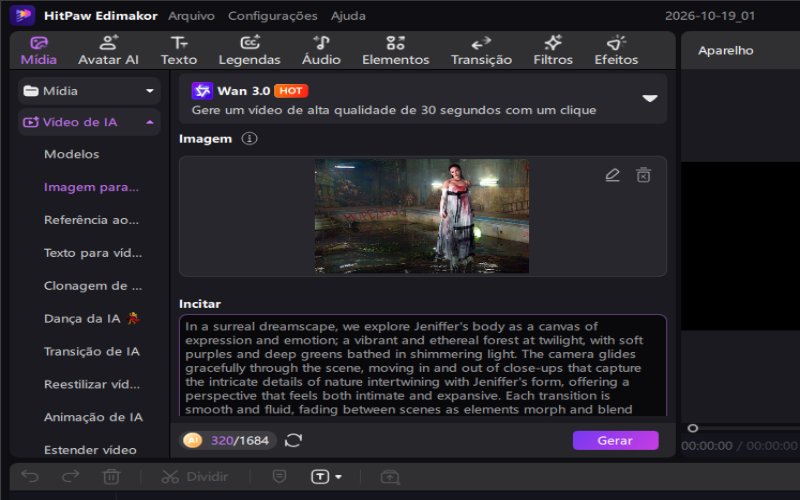Viewport: 800px width, 500px height.
Task: Click the Gerar button
Action: (615, 440)
